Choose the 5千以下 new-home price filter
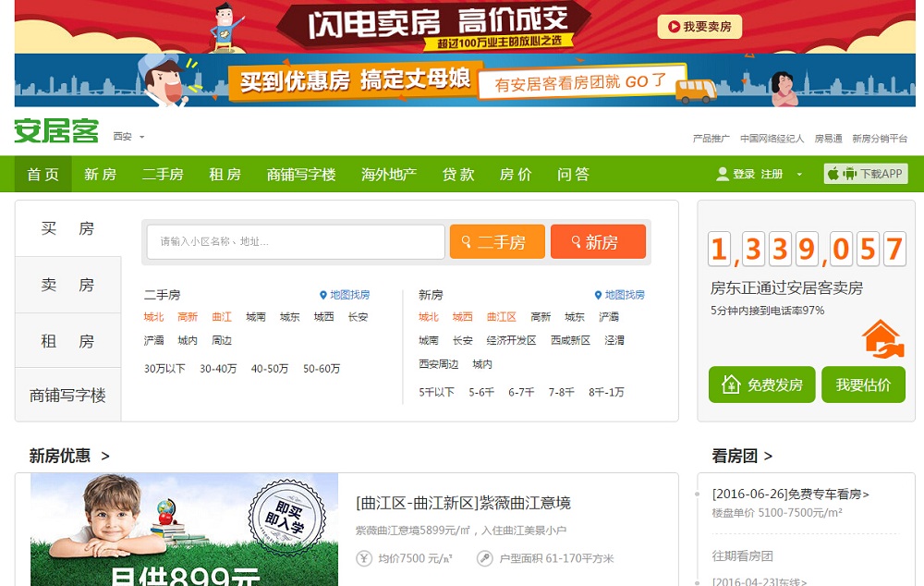924x586 pixels. [x=437, y=393]
